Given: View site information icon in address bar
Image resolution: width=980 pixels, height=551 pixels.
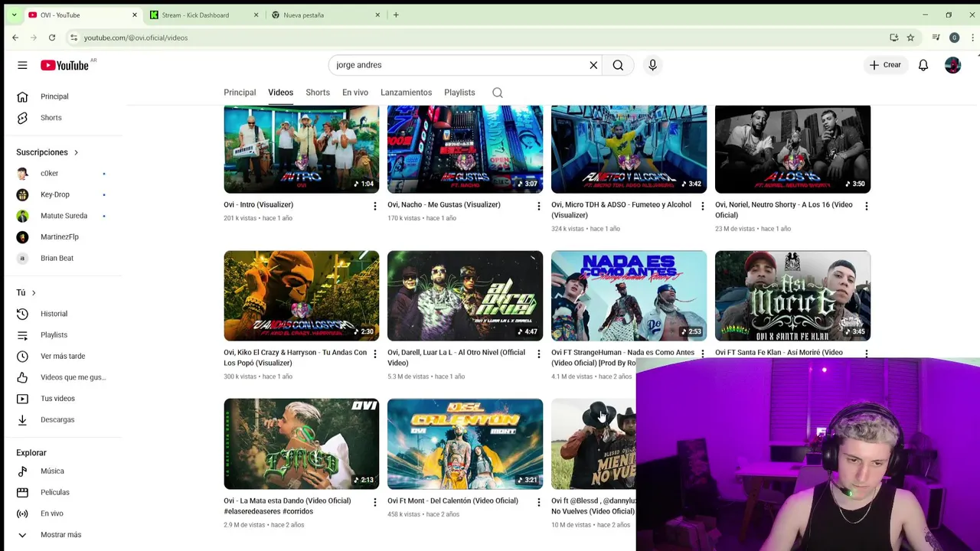Looking at the screenshot, I should 73,37.
